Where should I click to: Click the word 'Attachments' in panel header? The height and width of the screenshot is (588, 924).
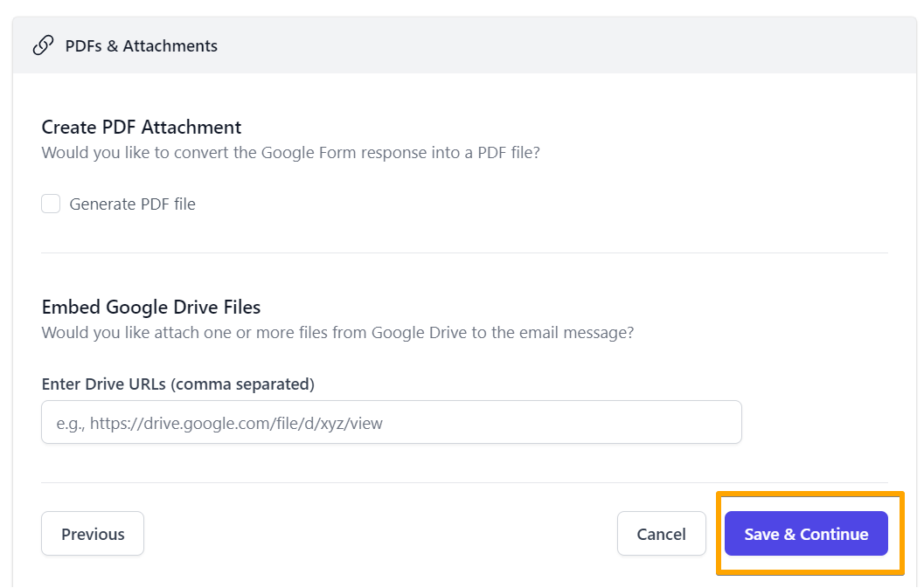(x=170, y=45)
